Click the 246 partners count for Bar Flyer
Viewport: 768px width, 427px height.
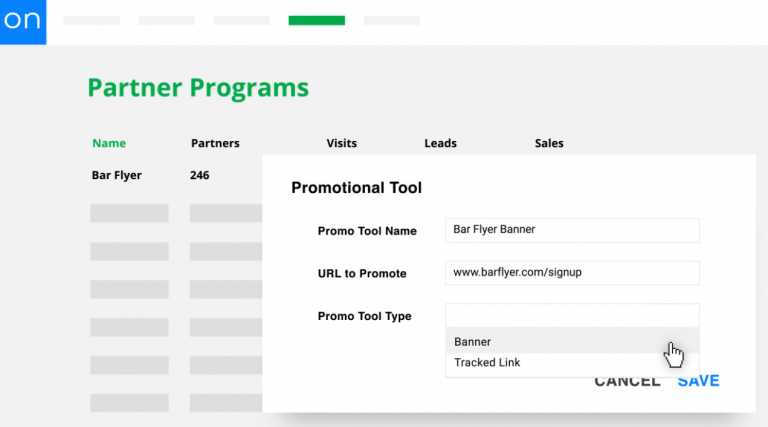[200, 175]
